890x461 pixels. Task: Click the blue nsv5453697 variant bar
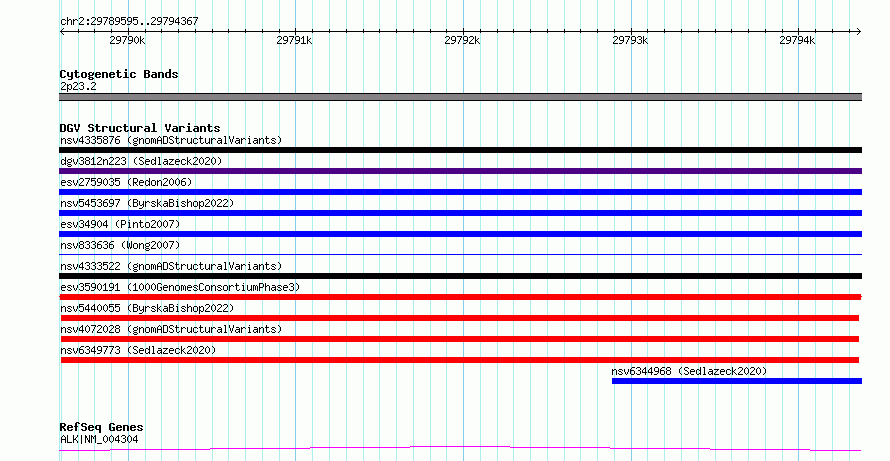pyautogui.click(x=460, y=213)
